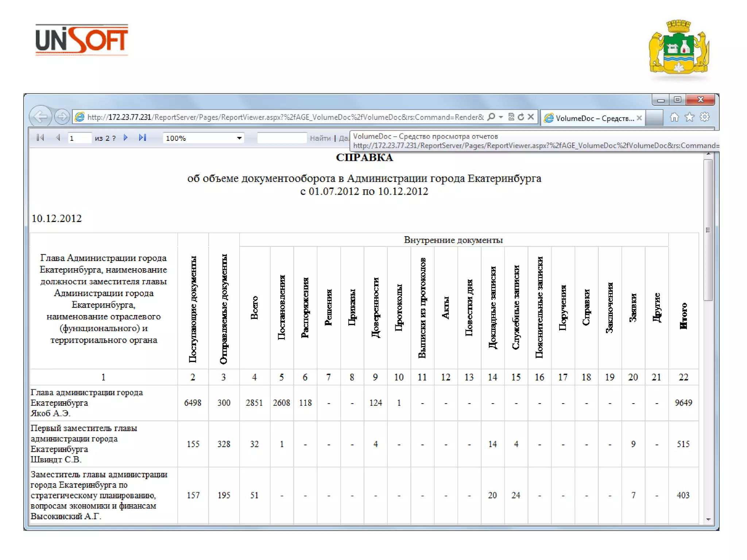747x560 pixels.
Task: Click the Найти search link
Action: point(320,138)
